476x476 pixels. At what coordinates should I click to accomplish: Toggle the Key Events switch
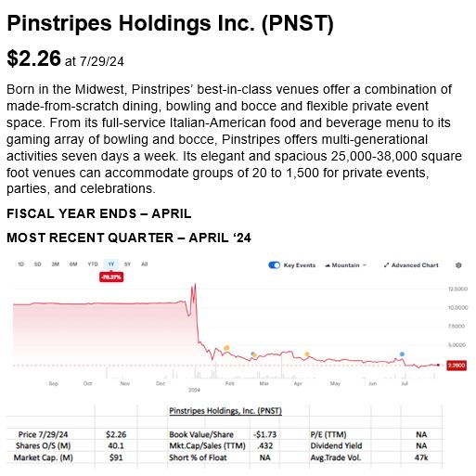pyautogui.click(x=275, y=265)
